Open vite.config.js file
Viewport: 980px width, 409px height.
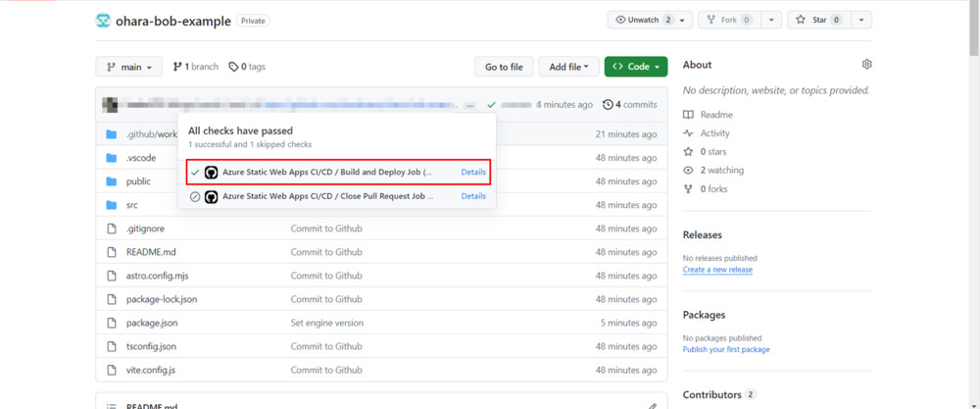(151, 370)
